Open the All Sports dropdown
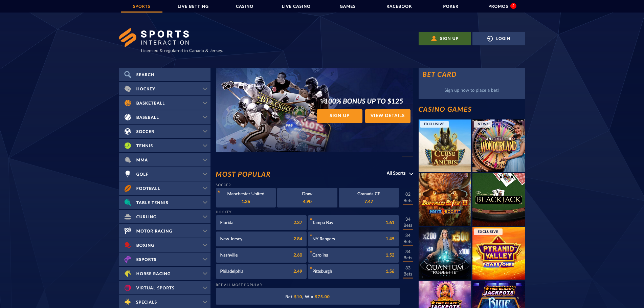Viewport: 644px width, 308px height. pos(400,173)
